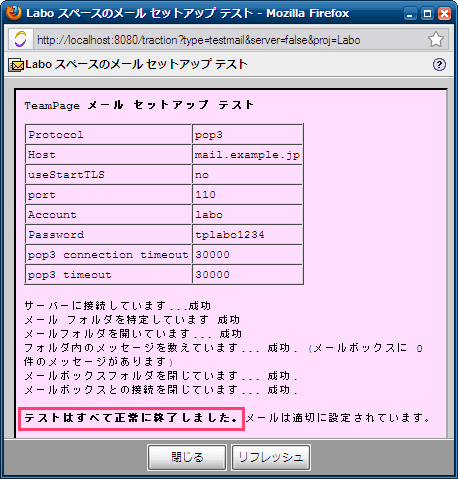Image resolution: width=458 pixels, height=479 pixels.
Task: Click the pop3 connection timeout label
Action: (108, 255)
